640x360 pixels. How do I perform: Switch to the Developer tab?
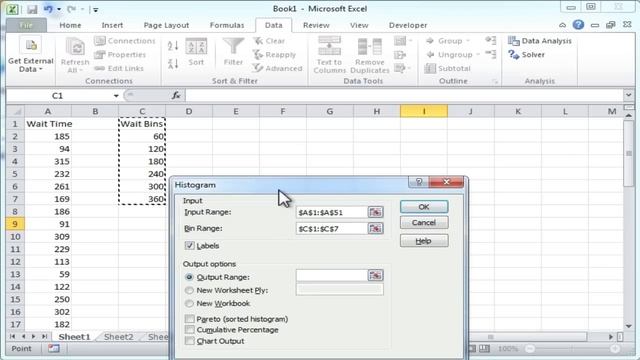(x=408, y=25)
